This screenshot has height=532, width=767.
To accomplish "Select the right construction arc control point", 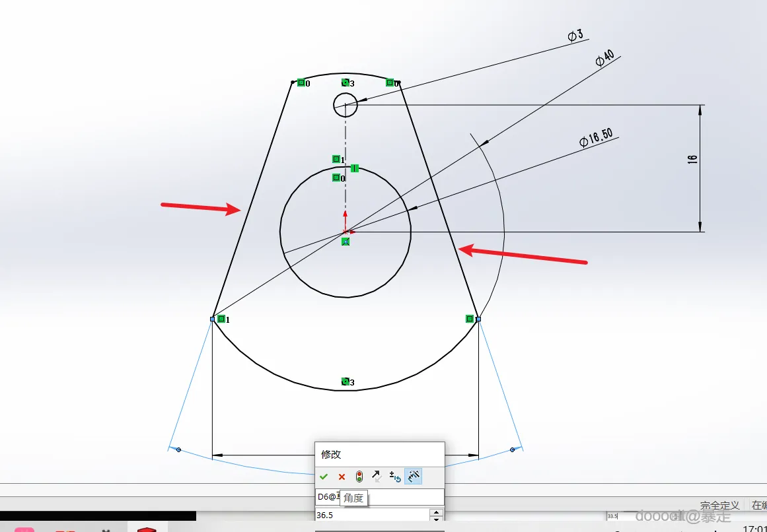I will click(x=512, y=449).
